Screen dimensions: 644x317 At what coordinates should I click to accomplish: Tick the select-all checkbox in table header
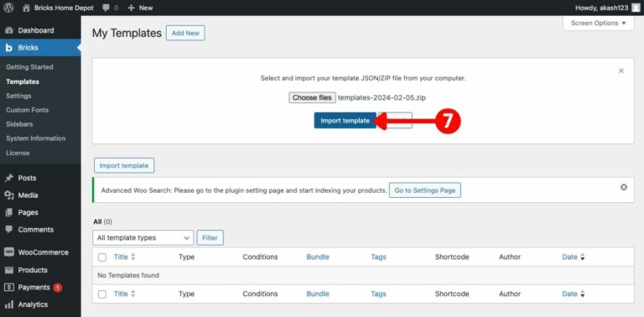point(102,257)
